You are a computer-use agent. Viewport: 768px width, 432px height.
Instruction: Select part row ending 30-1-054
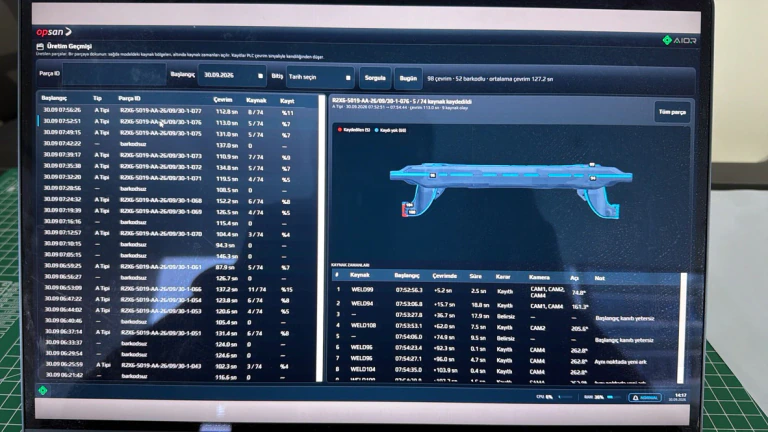(179, 300)
